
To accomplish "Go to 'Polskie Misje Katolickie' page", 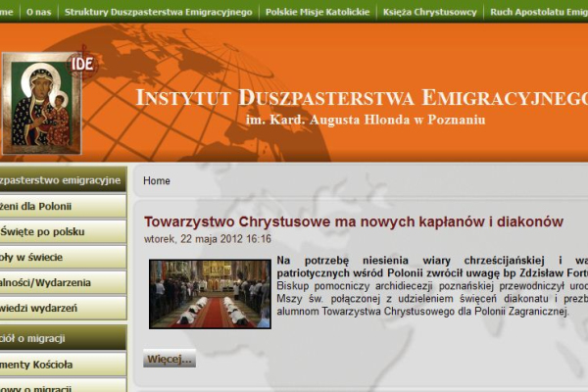I will [318, 12].
